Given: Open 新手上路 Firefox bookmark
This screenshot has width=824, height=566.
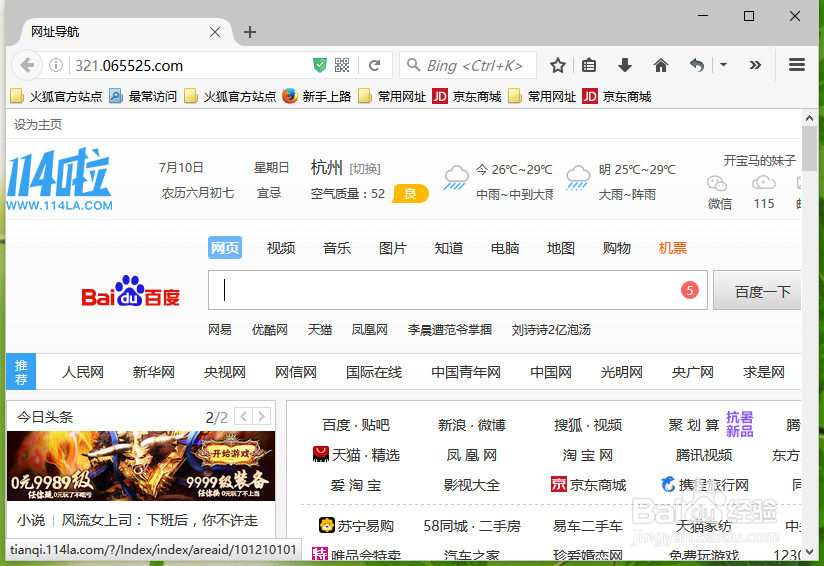Looking at the screenshot, I should (x=316, y=96).
